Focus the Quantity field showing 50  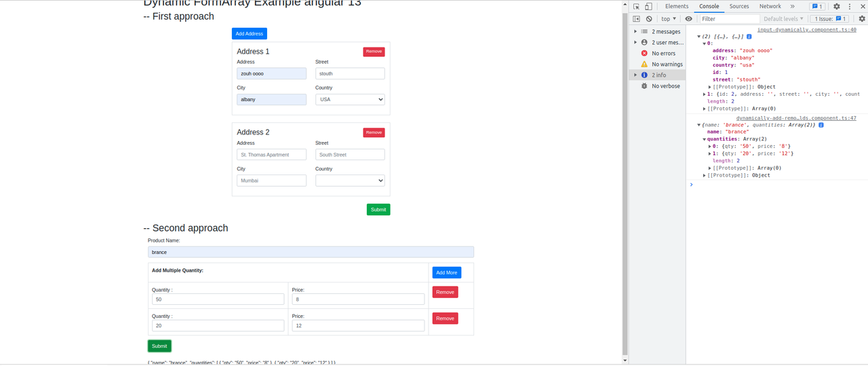pyautogui.click(x=218, y=299)
